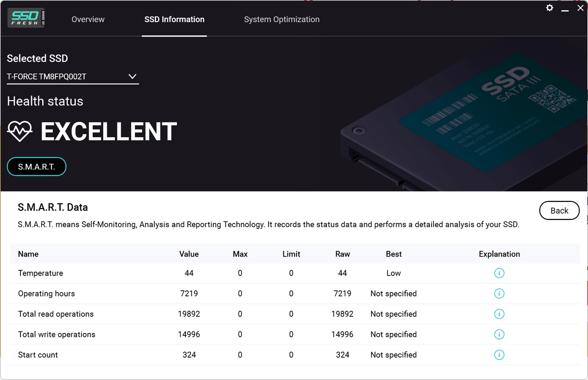588x380 pixels.
Task: Select the Start count row name
Action: (38, 355)
